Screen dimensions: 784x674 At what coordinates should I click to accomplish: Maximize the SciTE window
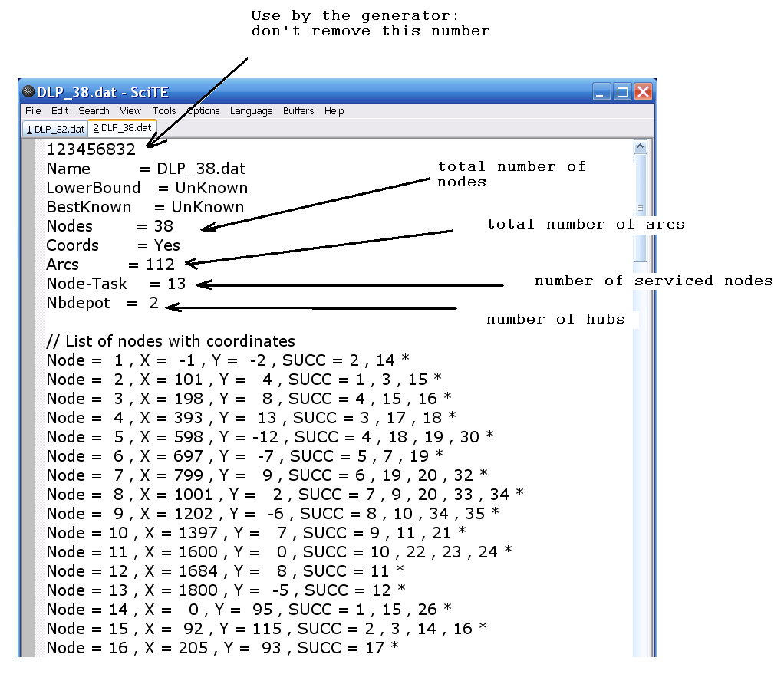pos(622,92)
